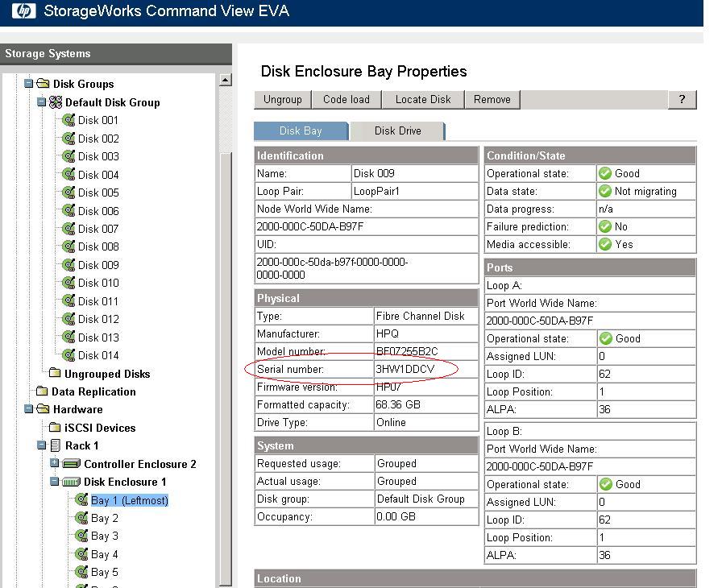Click the Failure prediction No value

tap(620, 226)
